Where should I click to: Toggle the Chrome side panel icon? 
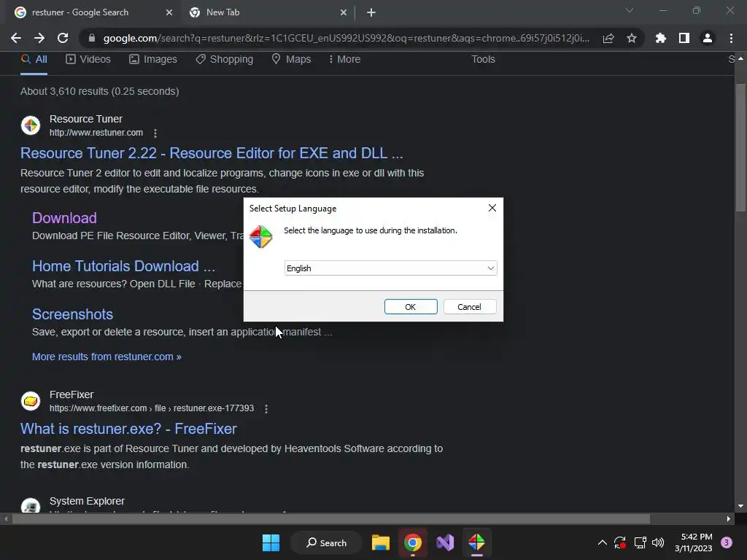tap(684, 38)
